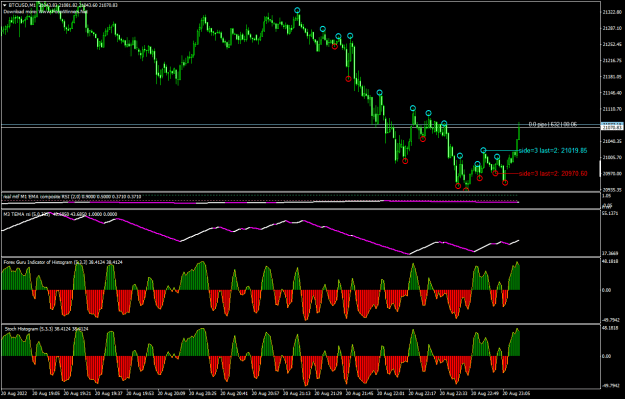
Task: Click the '20 Aug 19:37' time axis label
Action: (109, 393)
